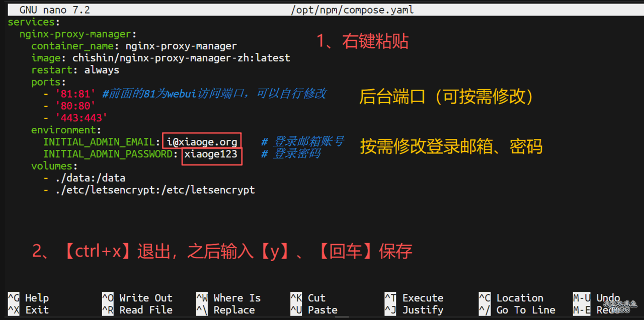The height and width of the screenshot is (320, 644).
Task: Click the '81:81' port mapping text
Action: [75, 94]
